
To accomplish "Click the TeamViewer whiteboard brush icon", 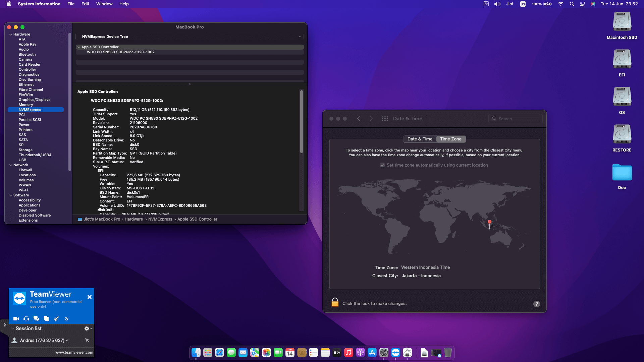I will 56,319.
